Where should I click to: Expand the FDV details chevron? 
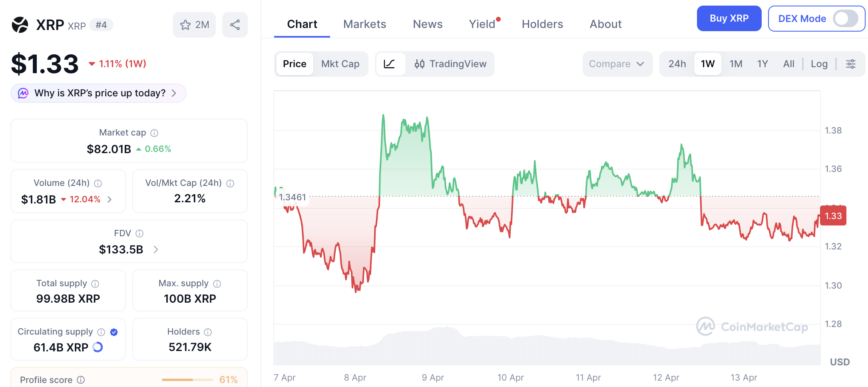point(156,249)
